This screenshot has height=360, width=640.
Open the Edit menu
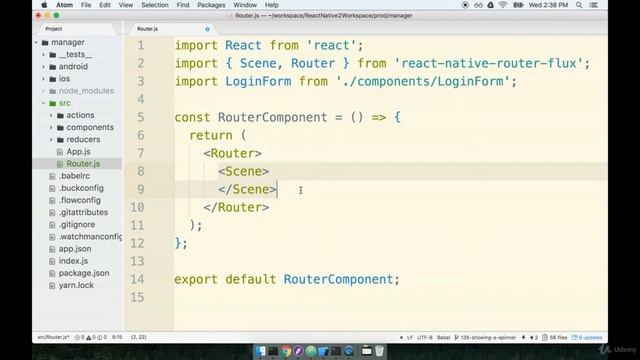(105, 5)
